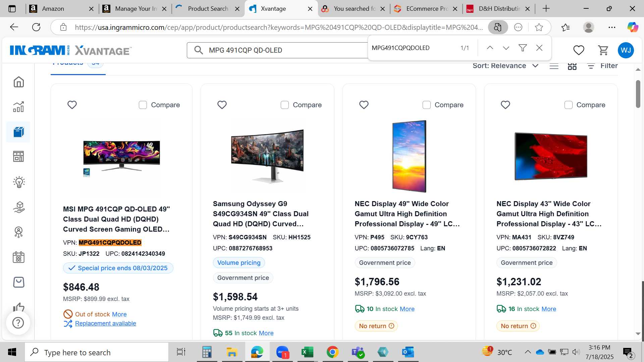
Task: Check Compare for NEC Display 43"
Action: coord(569,105)
